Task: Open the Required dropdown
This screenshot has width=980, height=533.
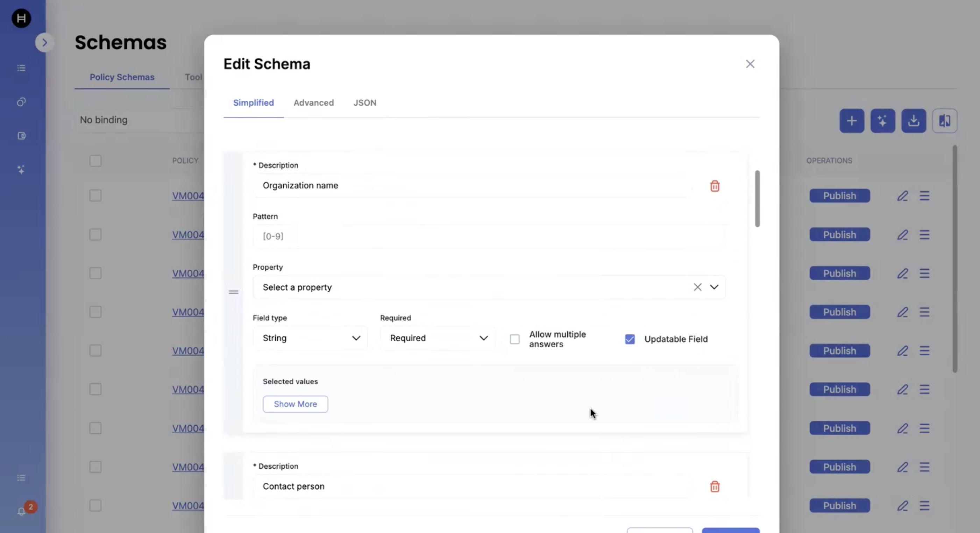Action: [438, 338]
